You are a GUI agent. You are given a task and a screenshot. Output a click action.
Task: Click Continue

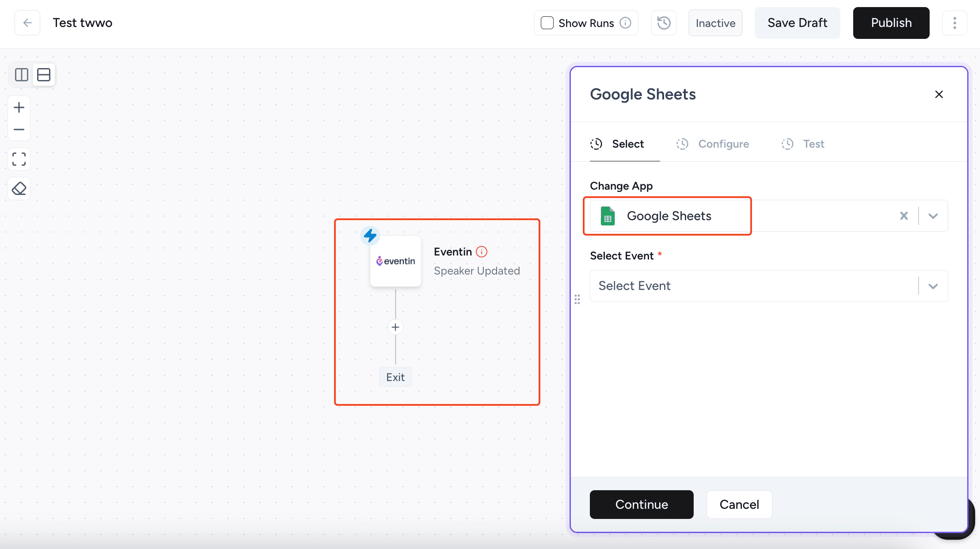point(642,504)
